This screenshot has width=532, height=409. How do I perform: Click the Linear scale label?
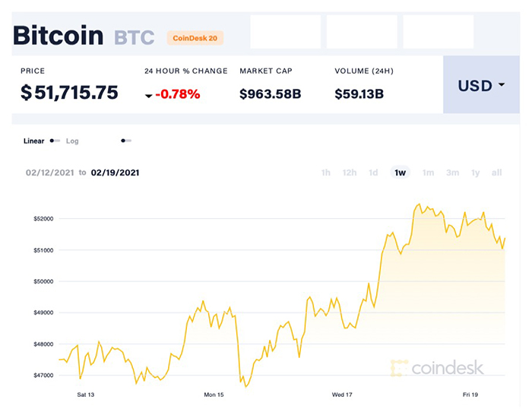(x=34, y=141)
